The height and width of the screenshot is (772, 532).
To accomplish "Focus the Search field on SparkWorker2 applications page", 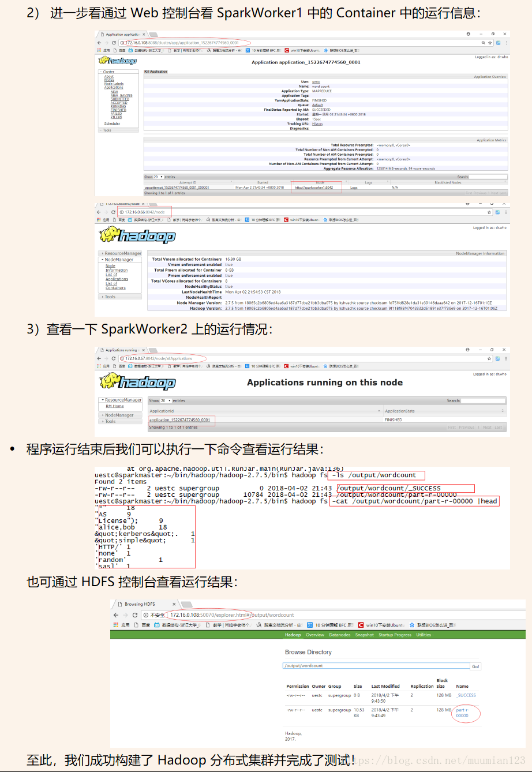I will click(x=483, y=400).
